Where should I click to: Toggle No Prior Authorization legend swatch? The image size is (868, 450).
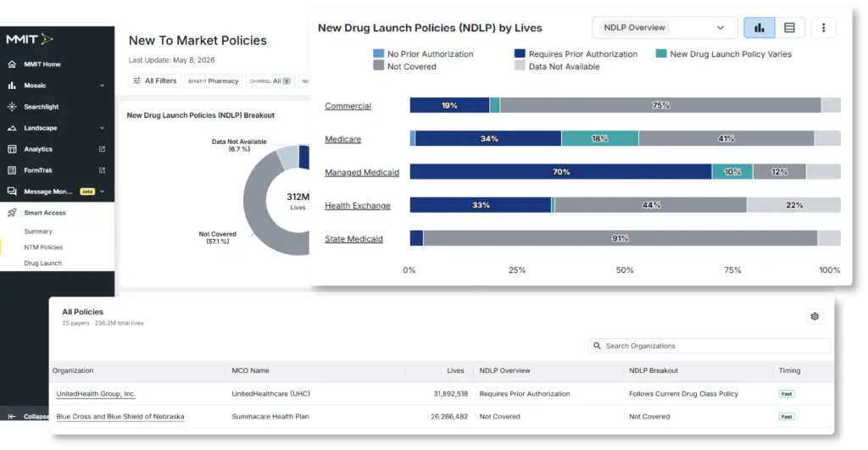tap(379, 53)
